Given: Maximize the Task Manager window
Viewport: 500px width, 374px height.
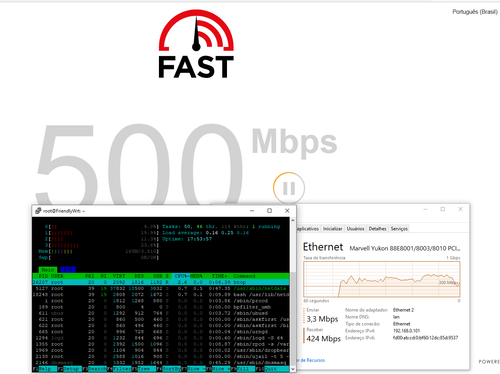Looking at the screenshot, I should (x=443, y=209).
